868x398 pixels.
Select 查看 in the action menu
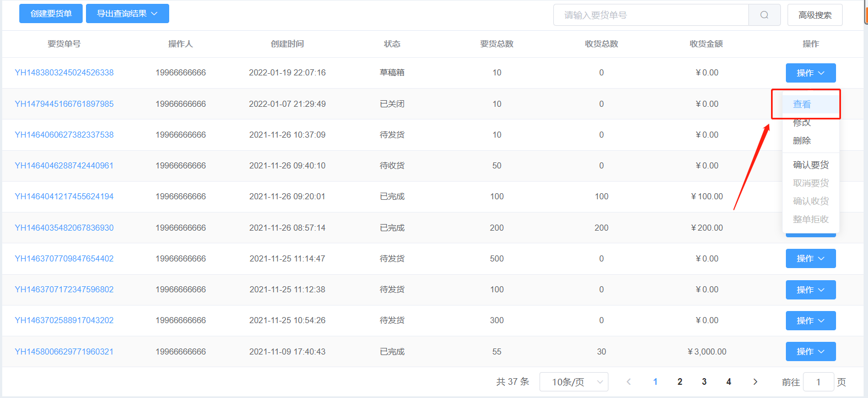tap(811, 104)
